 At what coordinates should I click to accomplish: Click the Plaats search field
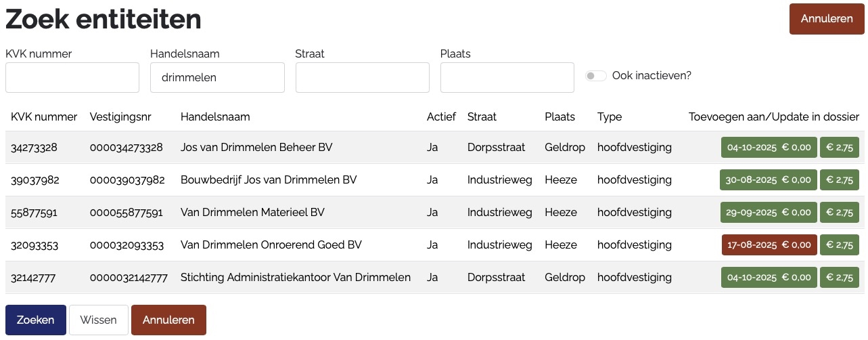point(507,78)
